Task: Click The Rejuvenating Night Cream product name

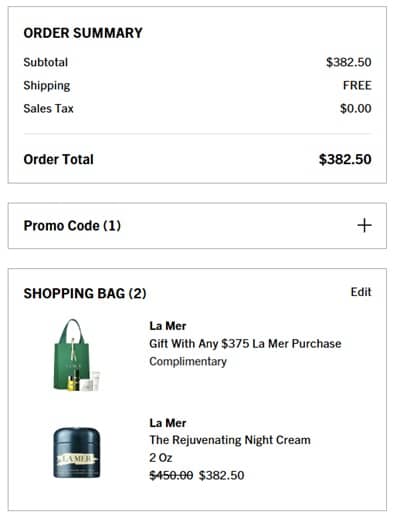Action: (x=230, y=440)
